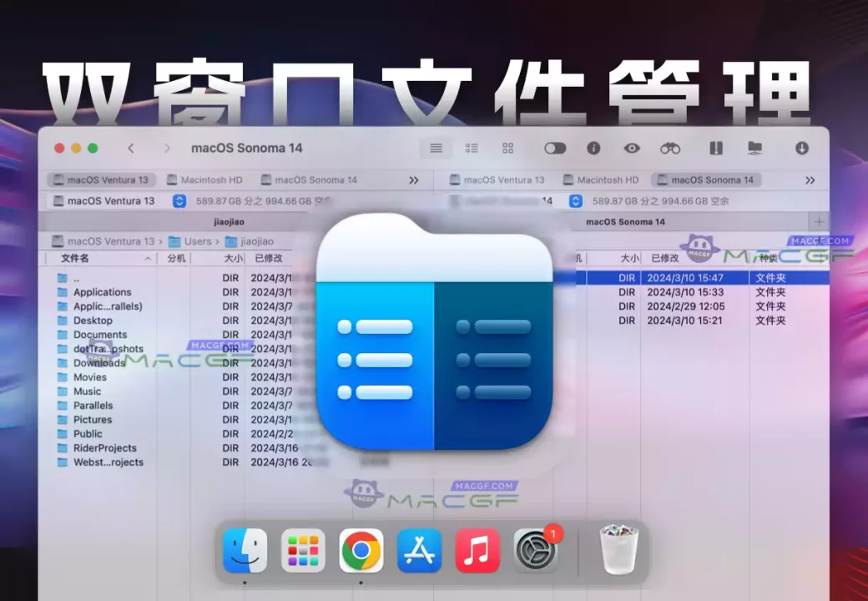Launch Google Chrome from the Dock
Screen dimensions: 868x601
[361, 551]
